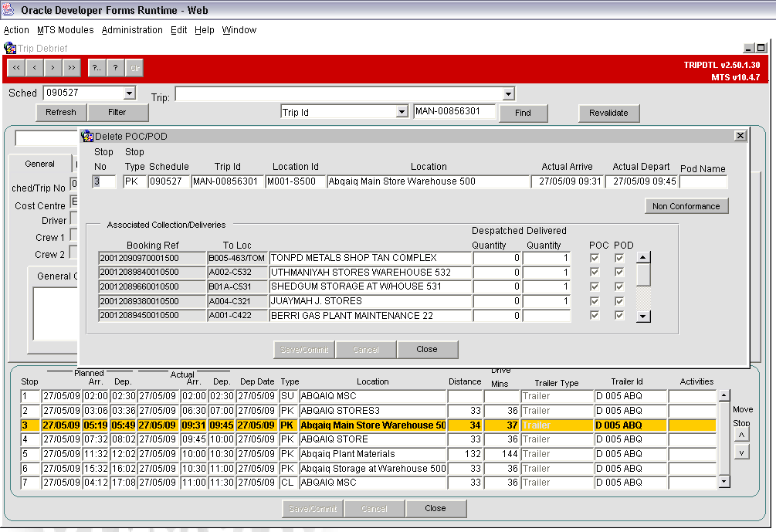Image resolution: width=776 pixels, height=532 pixels.
Task: Switch to the General tab
Action: click(x=39, y=164)
